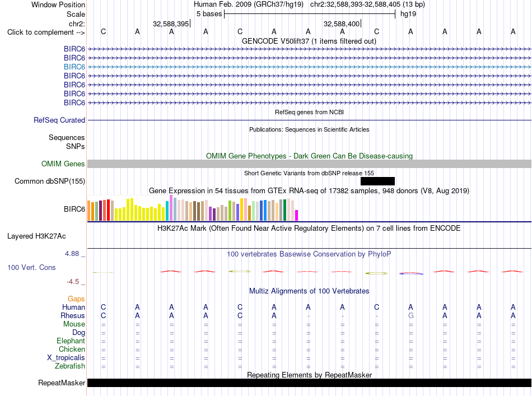The width and height of the screenshot is (532, 396).
Task: Click the OMIM Gene Phenotypes track title
Action: [x=310, y=156]
